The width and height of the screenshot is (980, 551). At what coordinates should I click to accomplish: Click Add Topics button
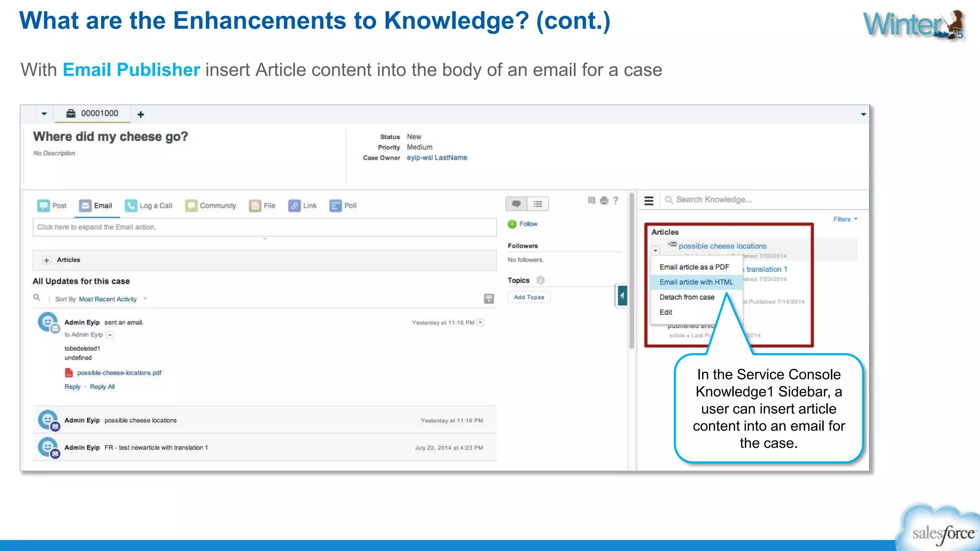529,297
